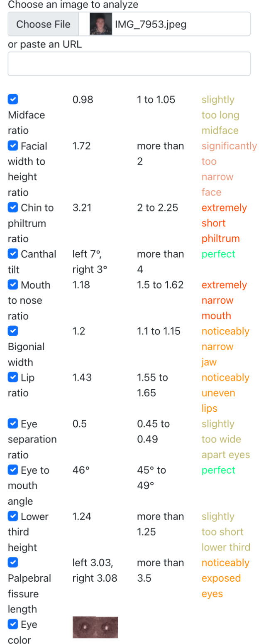The width and height of the screenshot is (271, 644).
Task: Toggle the Palpebral fissure length checkbox
Action: click(x=13, y=563)
